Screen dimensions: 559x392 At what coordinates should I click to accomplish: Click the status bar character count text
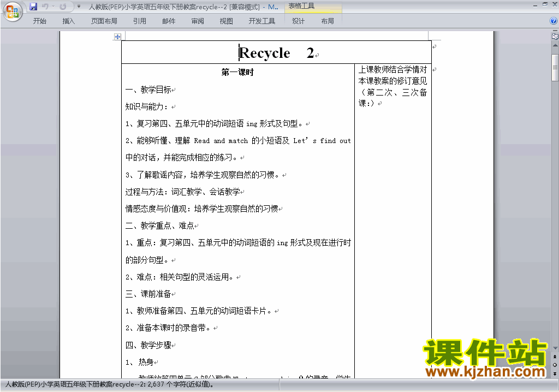pyautogui.click(x=109, y=384)
